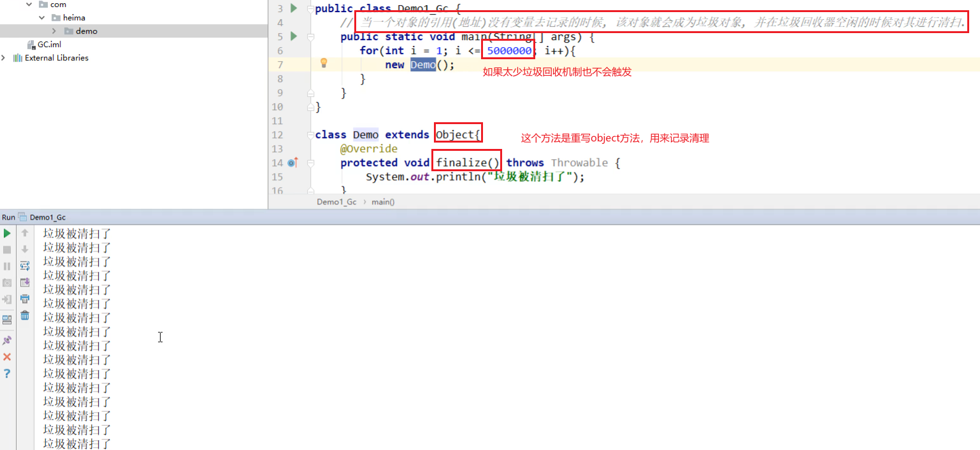Click the Scroll to End icon
The width and height of the screenshot is (980, 450).
(x=25, y=283)
